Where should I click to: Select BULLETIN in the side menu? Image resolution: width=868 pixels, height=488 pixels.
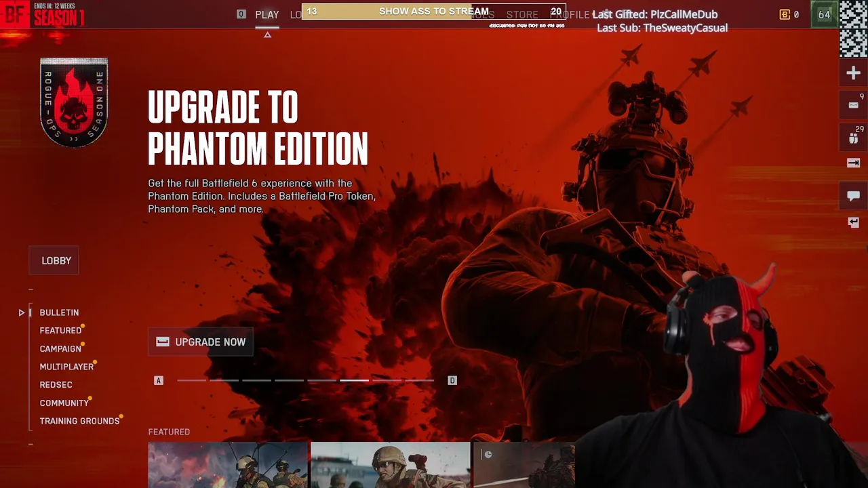59,312
